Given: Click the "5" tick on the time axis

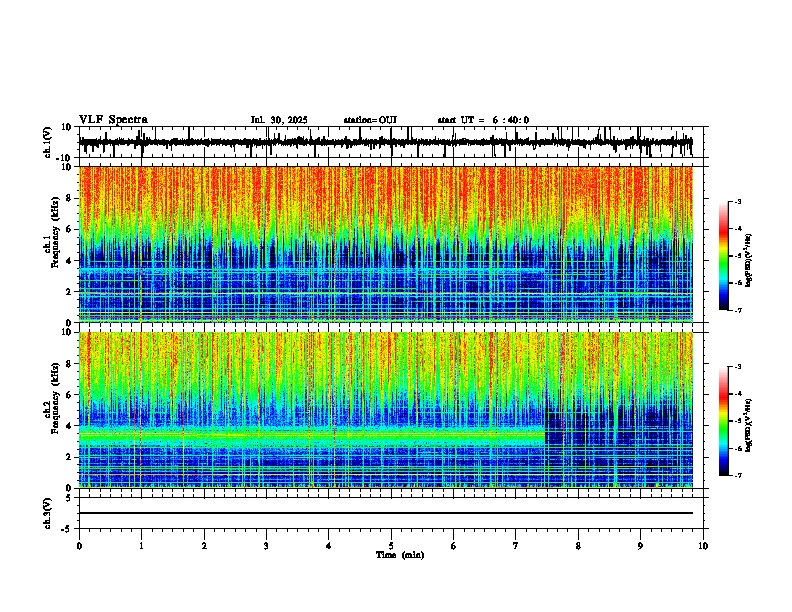Looking at the screenshot, I should (391, 546).
